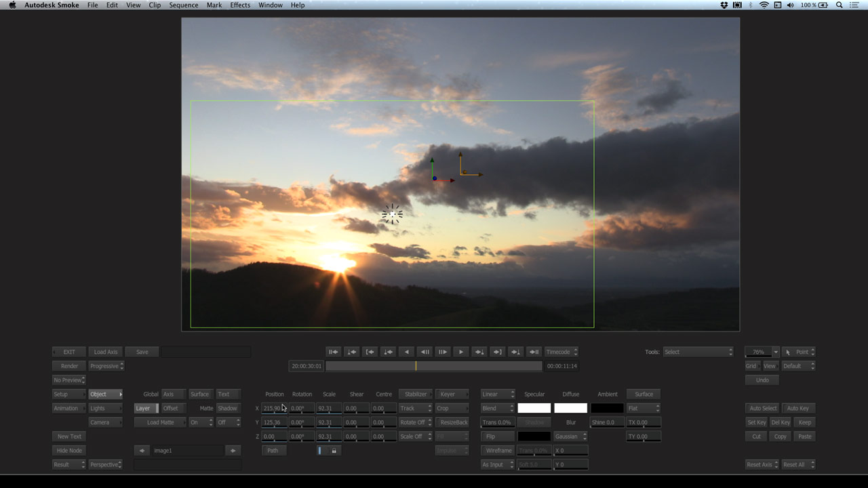Click the play backward arrow button
Viewport: 868px width, 488px height.
[406, 352]
